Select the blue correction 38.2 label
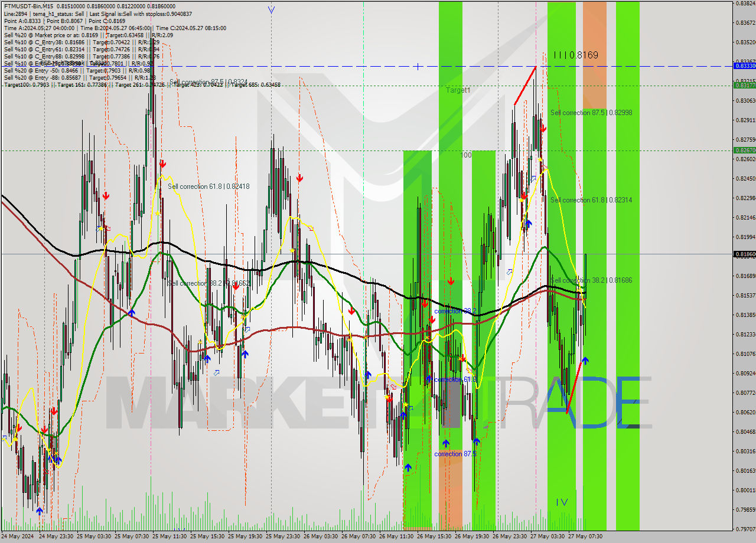Image resolution: width=756 pixels, height=543 pixels. coord(455,311)
